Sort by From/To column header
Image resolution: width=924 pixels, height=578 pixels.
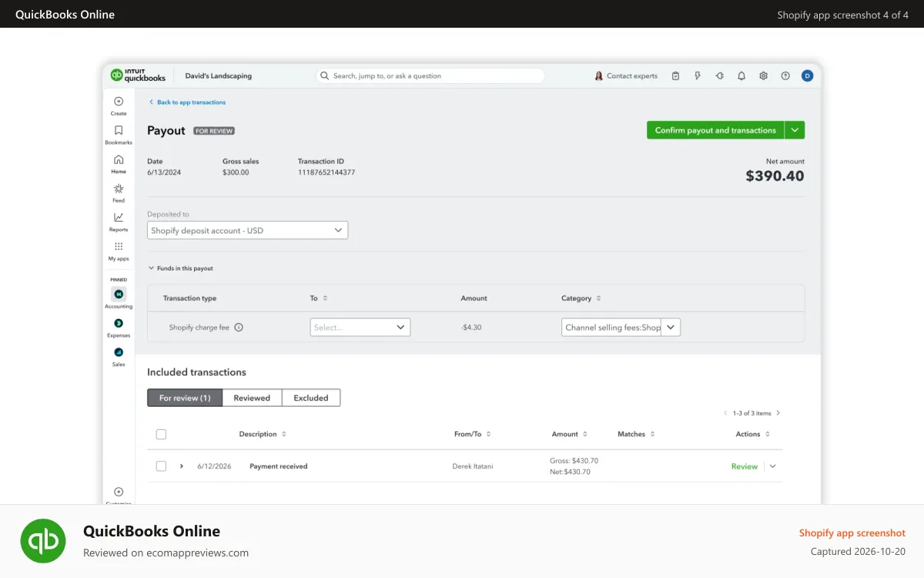pyautogui.click(x=472, y=434)
